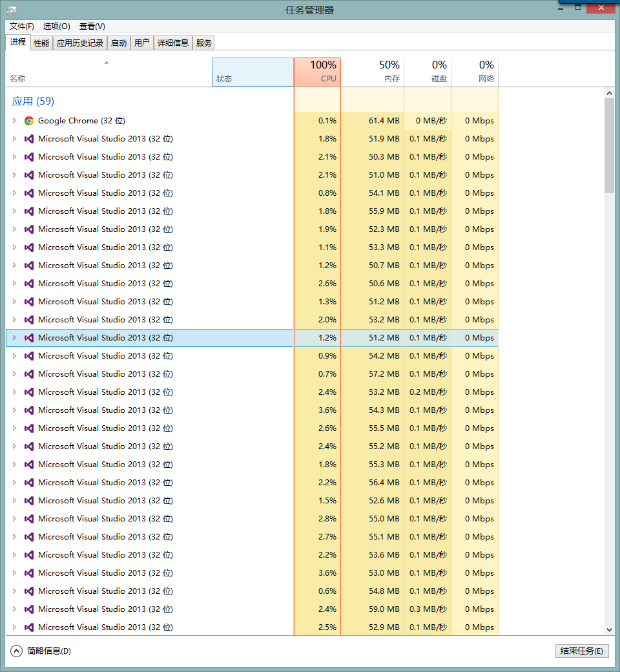The height and width of the screenshot is (672, 620).
Task: Click the vertical scrollbar thumb
Action: (x=609, y=146)
